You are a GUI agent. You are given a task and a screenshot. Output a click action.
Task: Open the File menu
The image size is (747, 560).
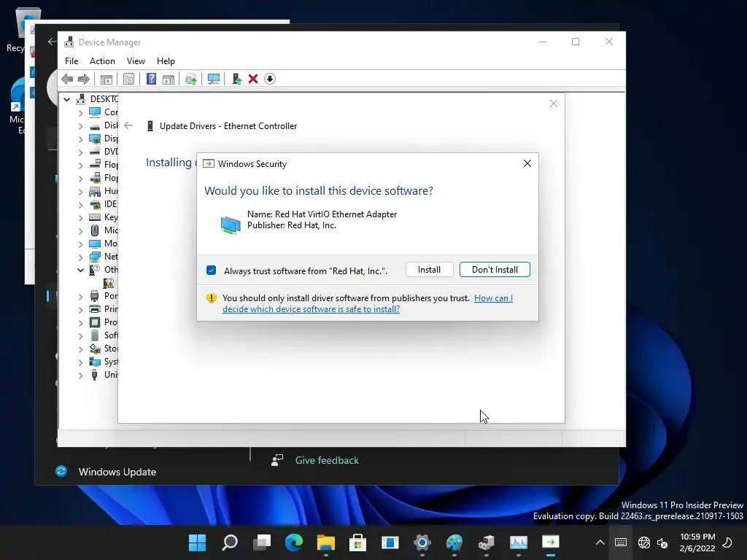click(x=71, y=61)
